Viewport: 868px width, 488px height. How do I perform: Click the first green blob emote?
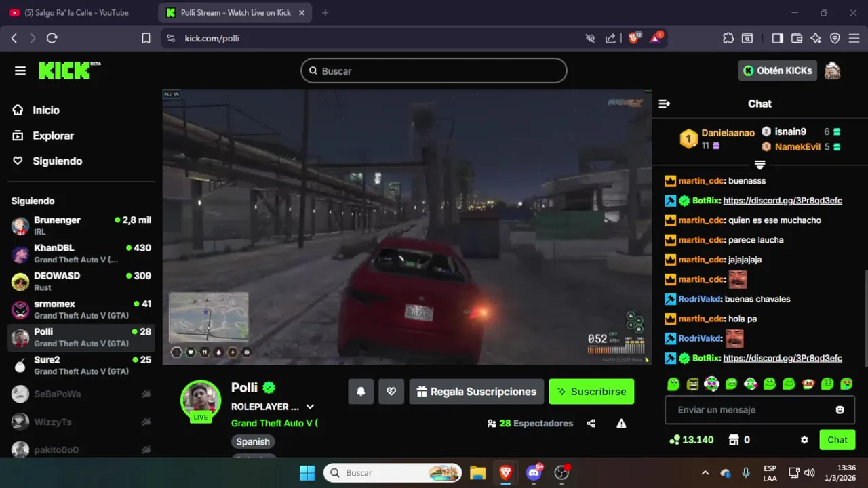pos(673,384)
